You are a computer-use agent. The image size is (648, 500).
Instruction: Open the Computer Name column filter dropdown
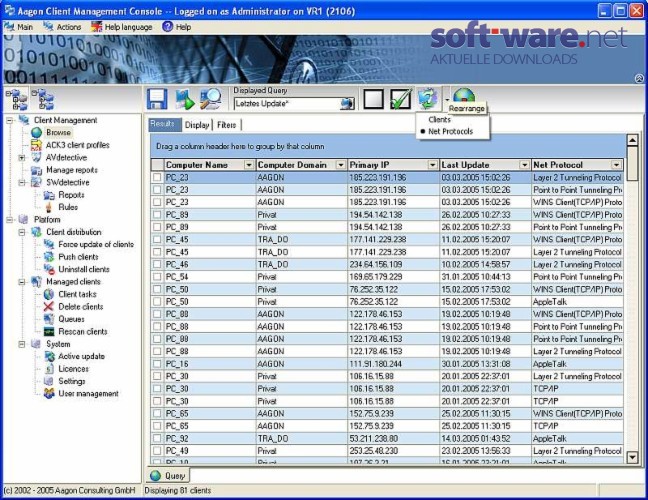tap(249, 165)
